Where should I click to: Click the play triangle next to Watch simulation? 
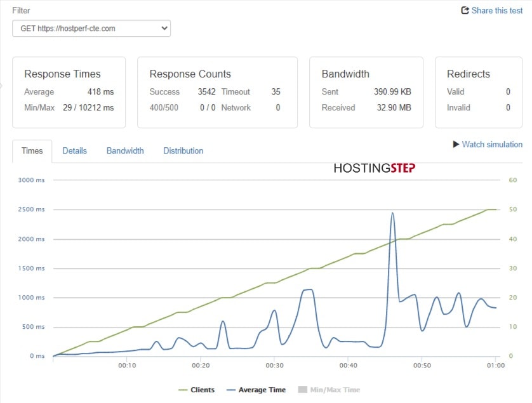point(456,145)
